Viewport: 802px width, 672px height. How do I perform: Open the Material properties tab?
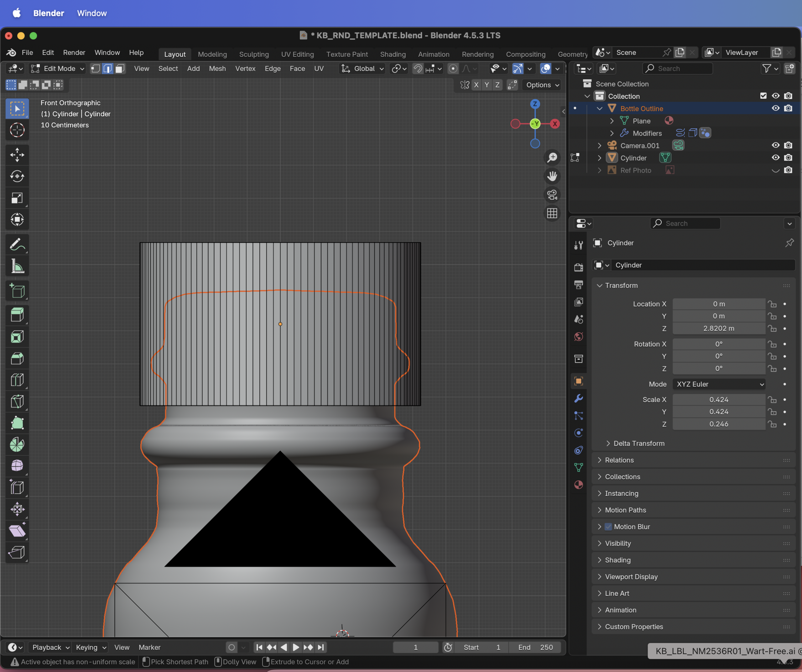(579, 485)
